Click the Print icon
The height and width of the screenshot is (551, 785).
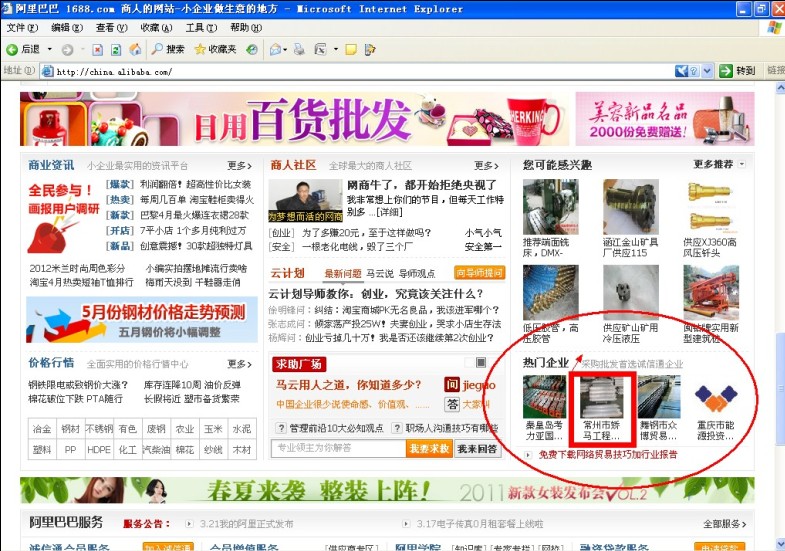299,49
